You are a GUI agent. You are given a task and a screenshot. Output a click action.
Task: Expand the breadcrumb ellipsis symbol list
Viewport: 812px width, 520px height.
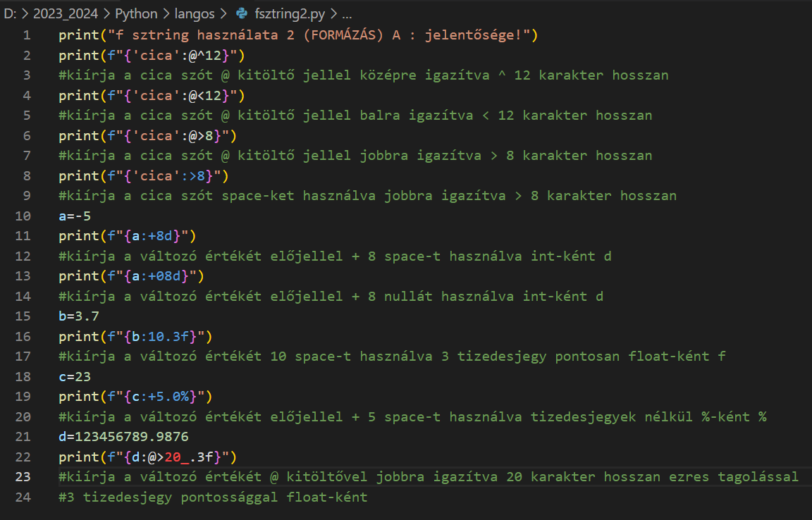346,14
